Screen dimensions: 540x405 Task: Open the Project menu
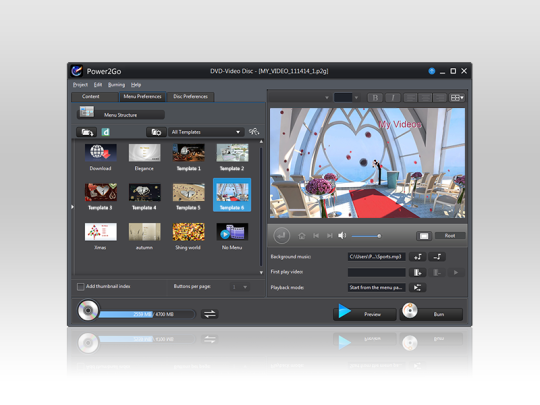[80, 85]
